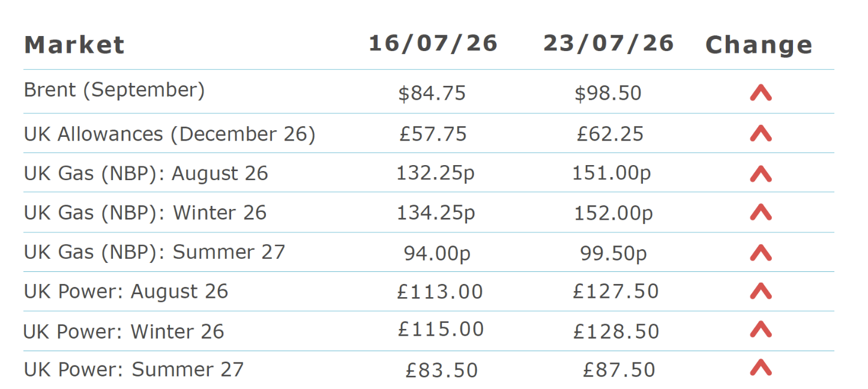Viewport: 868px width, 389px height.
Task: Click the $98.50 Brent price
Action: (x=608, y=93)
